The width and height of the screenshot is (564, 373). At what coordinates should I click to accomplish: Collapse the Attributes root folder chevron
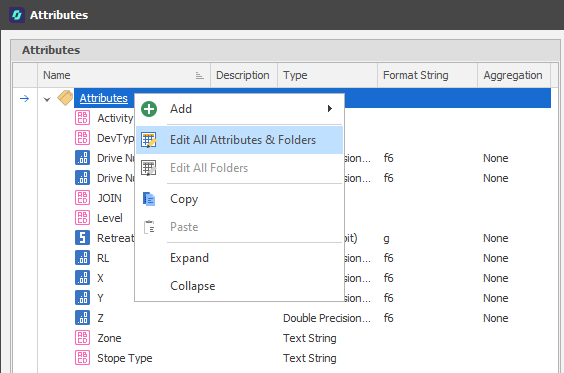pos(47,99)
